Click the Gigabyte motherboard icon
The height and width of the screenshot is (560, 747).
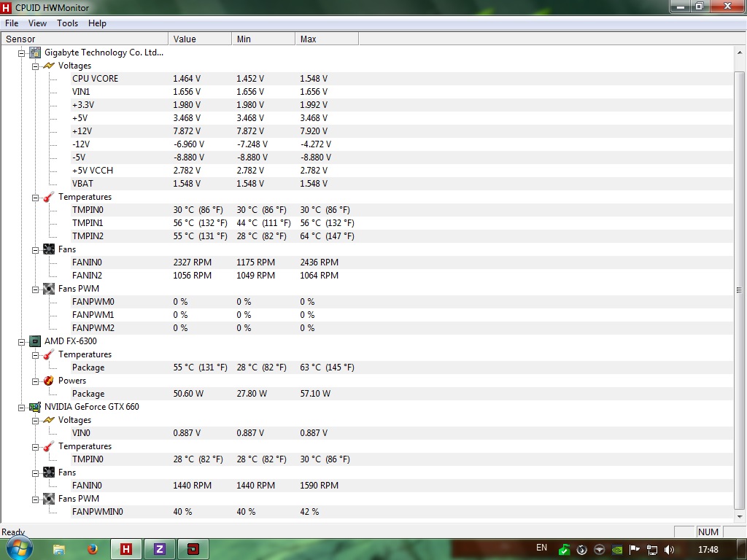coord(35,52)
